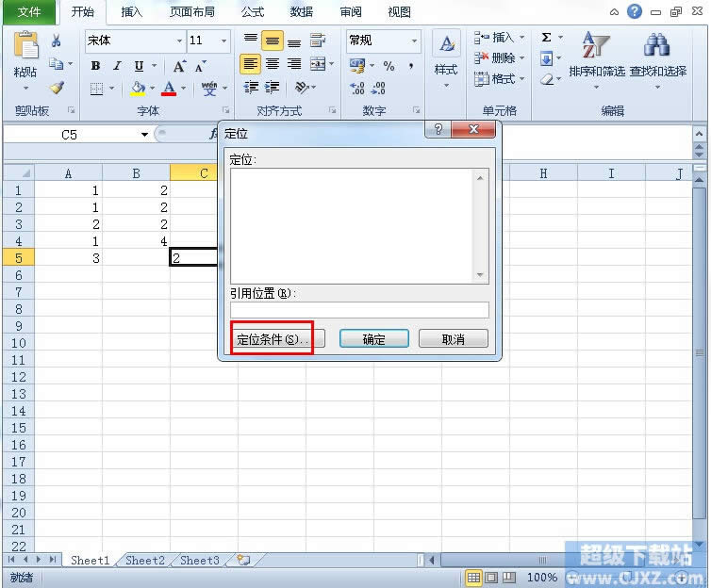Screen dimensions: 711x588
Task: Click the Clear eraser icon
Action: click(547, 80)
